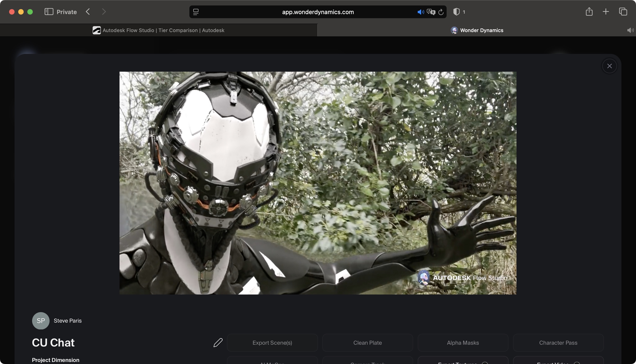Select the Wonder Dynamics tab
The height and width of the screenshot is (364, 636).
(x=476, y=30)
